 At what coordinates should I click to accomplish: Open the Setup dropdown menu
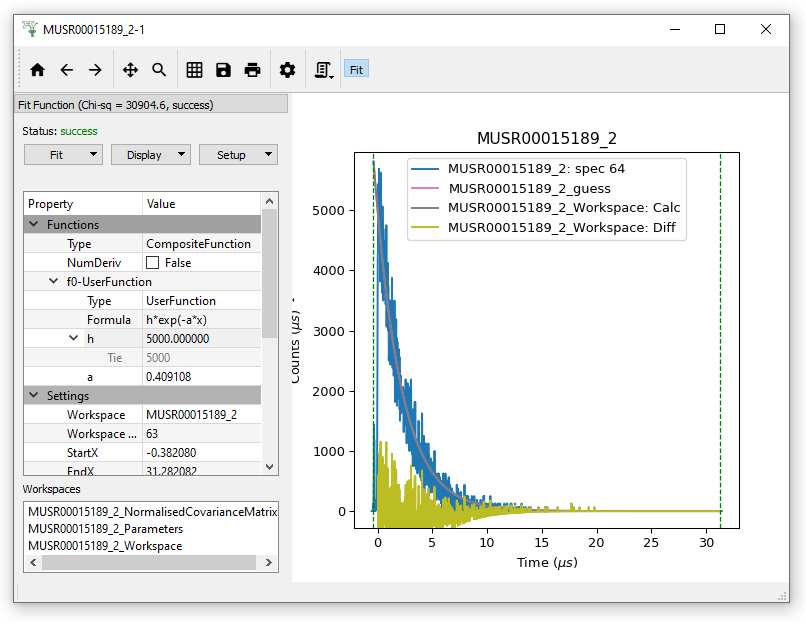click(x=238, y=155)
